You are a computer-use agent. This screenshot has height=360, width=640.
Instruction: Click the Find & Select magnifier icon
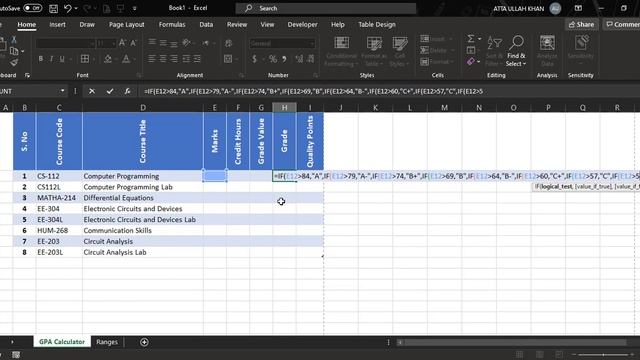point(516,42)
